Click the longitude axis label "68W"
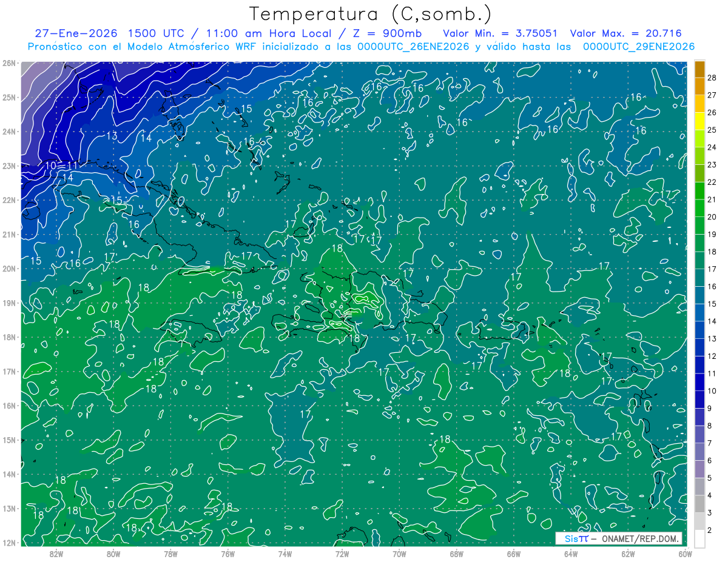Image resolution: width=728 pixels, height=562 pixels. (456, 554)
